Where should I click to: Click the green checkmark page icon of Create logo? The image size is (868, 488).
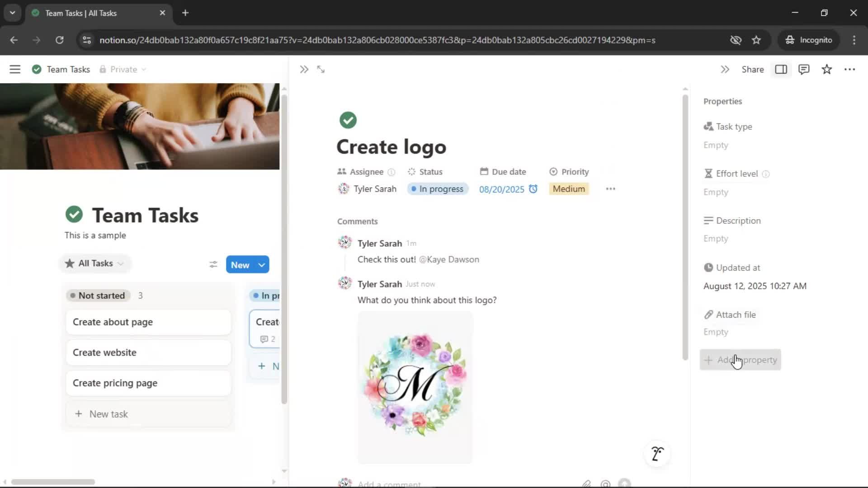(x=348, y=120)
